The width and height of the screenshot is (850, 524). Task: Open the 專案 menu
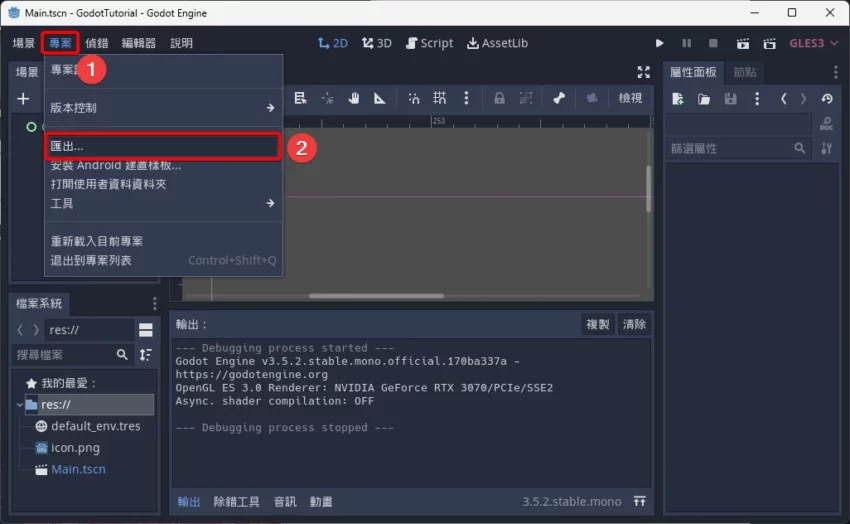(60, 43)
